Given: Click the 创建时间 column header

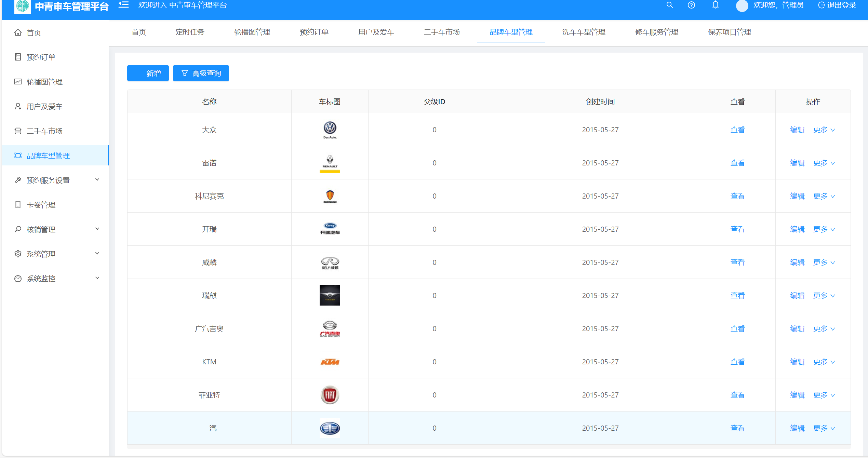Looking at the screenshot, I should coord(600,102).
